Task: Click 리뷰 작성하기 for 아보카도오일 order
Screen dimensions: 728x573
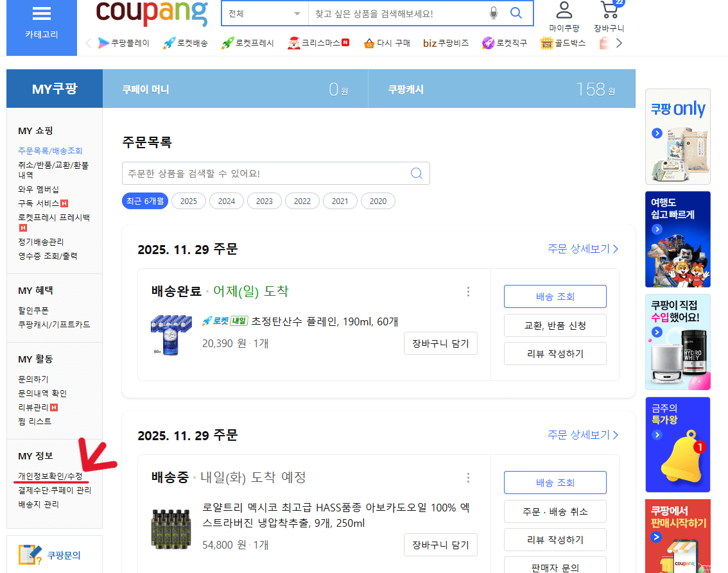Action: click(555, 540)
